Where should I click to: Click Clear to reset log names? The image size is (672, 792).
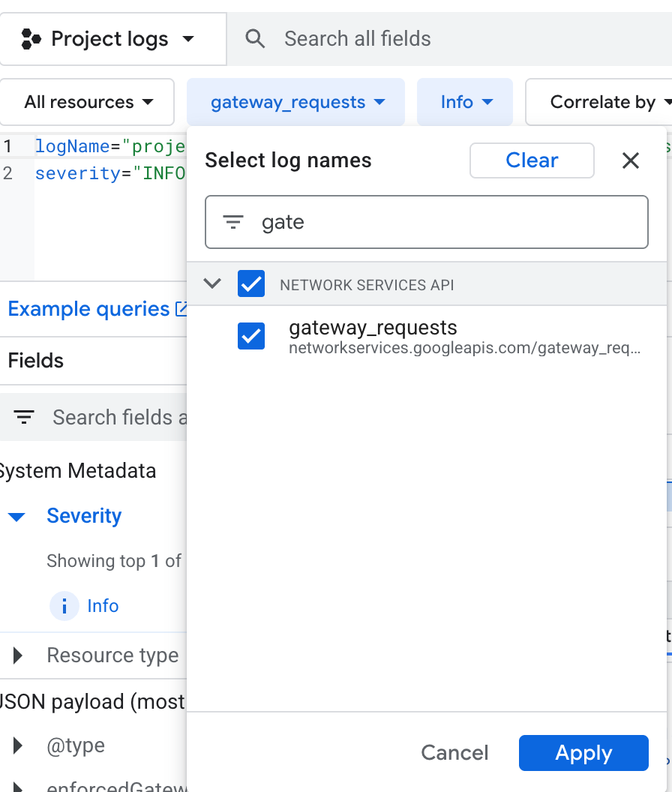click(532, 160)
